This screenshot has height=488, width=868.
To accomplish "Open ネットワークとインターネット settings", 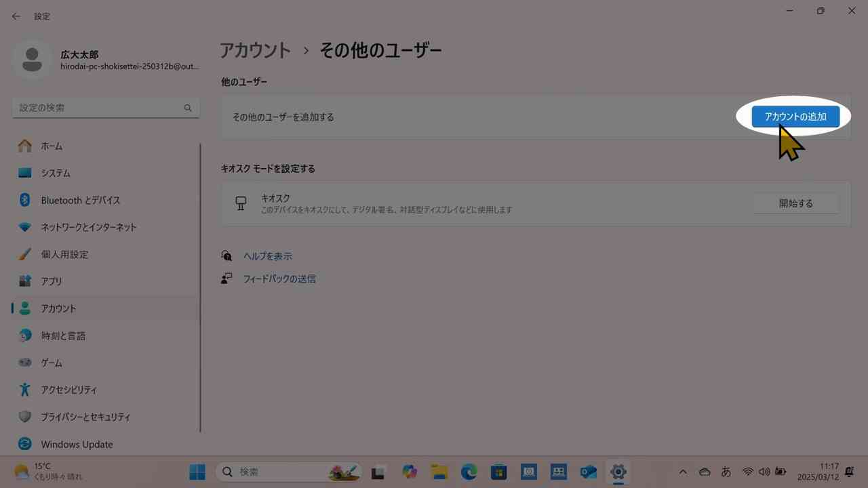I will pyautogui.click(x=87, y=227).
